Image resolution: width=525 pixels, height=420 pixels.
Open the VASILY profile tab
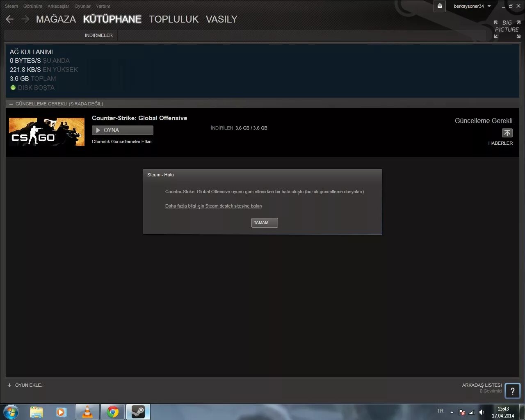(221, 19)
